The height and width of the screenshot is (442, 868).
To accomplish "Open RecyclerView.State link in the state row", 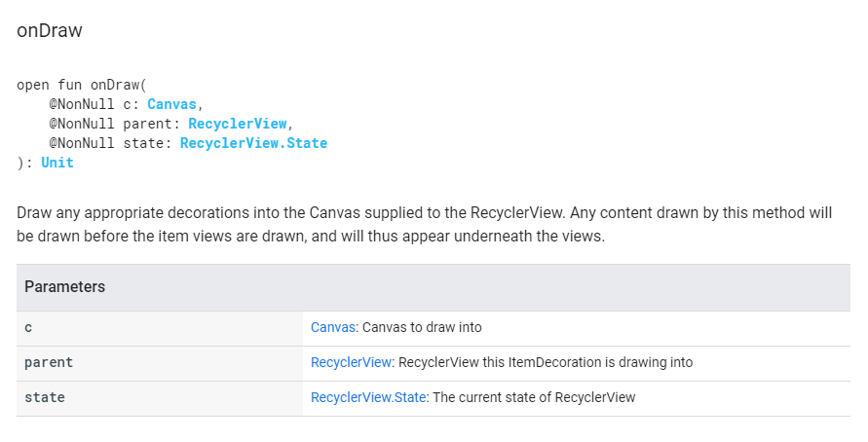I will (368, 397).
